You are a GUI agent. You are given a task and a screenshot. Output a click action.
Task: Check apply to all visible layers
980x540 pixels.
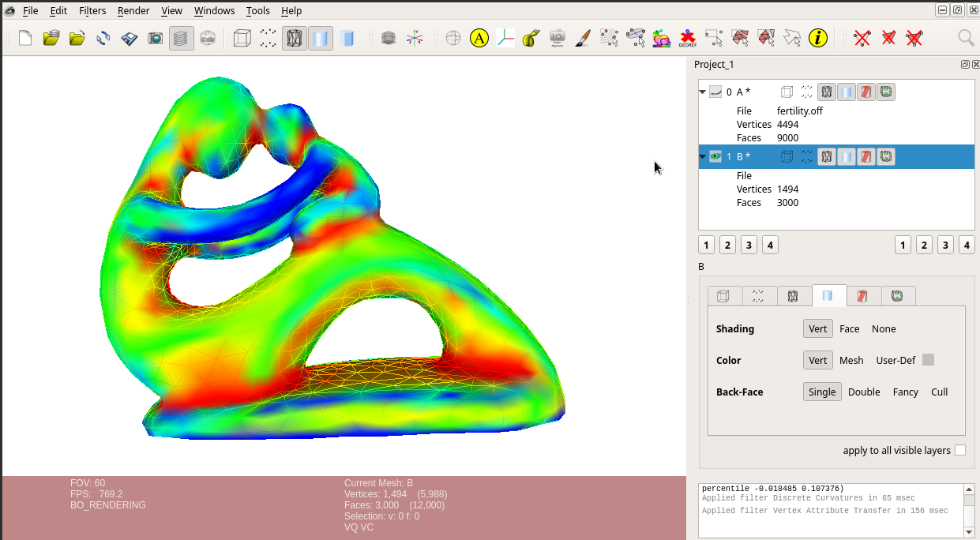(x=960, y=450)
